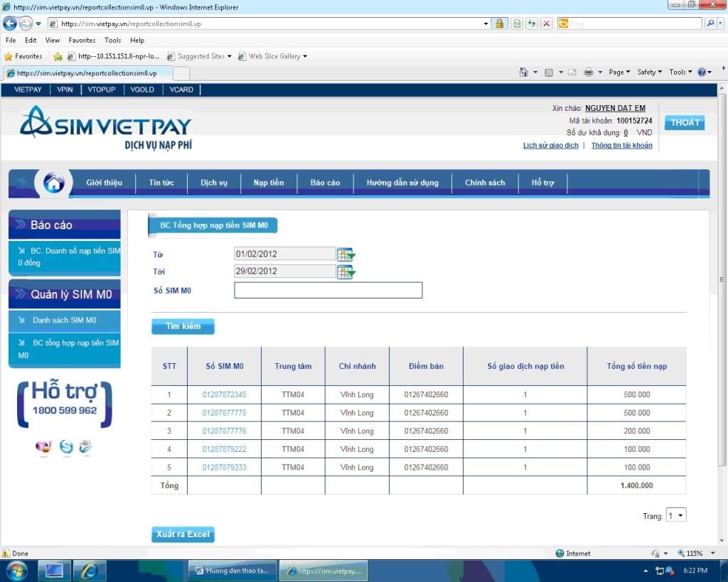728x582 pixels.
Task: Click the Print icon
Action: click(x=588, y=72)
